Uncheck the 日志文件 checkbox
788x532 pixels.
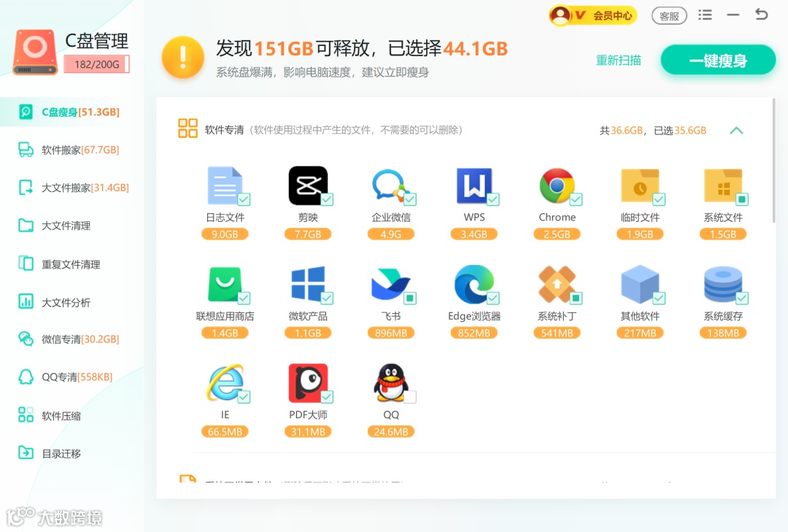coord(244,199)
